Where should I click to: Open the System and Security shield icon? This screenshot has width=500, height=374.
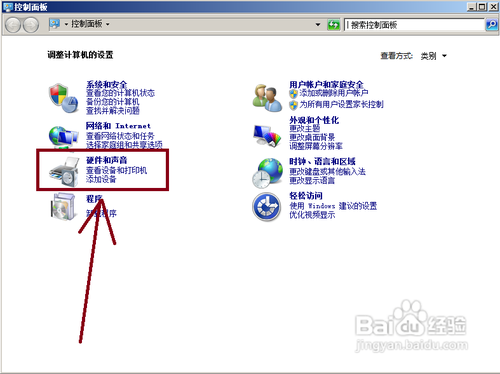pyautogui.click(x=63, y=98)
